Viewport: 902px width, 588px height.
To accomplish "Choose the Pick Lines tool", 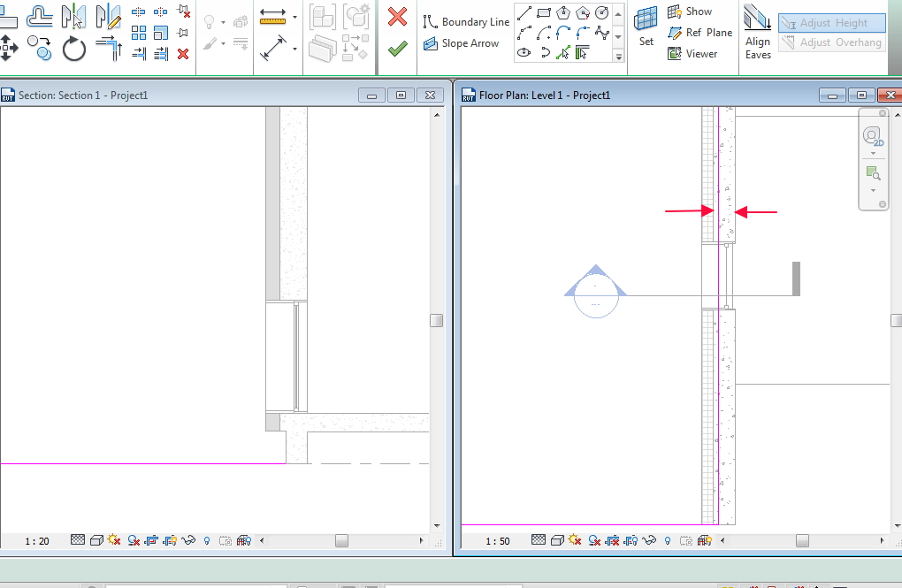I will tap(563, 53).
